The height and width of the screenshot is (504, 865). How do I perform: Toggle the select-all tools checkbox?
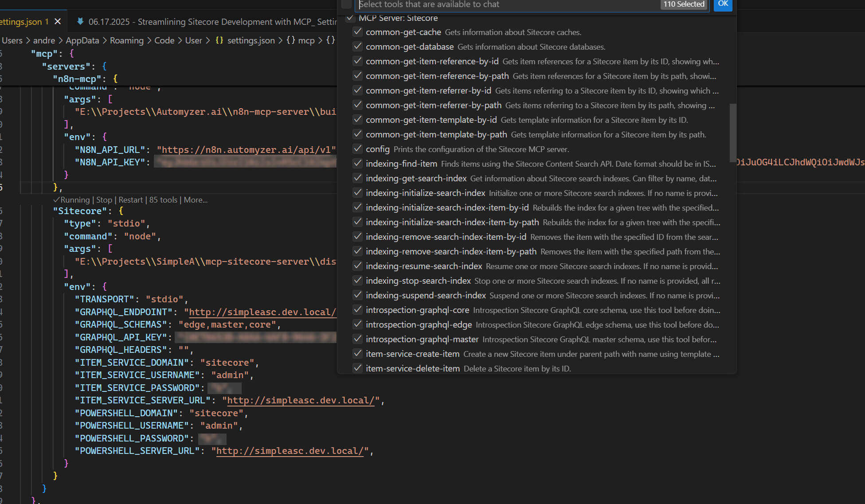click(x=347, y=4)
